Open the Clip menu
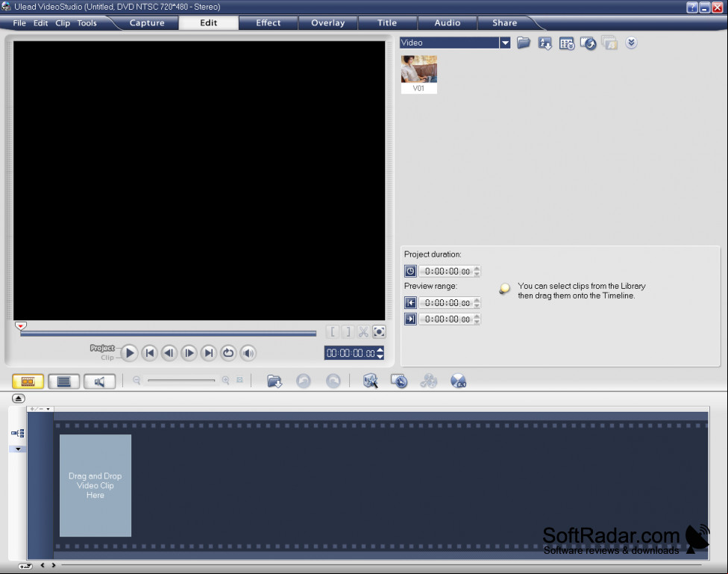 pos(62,23)
